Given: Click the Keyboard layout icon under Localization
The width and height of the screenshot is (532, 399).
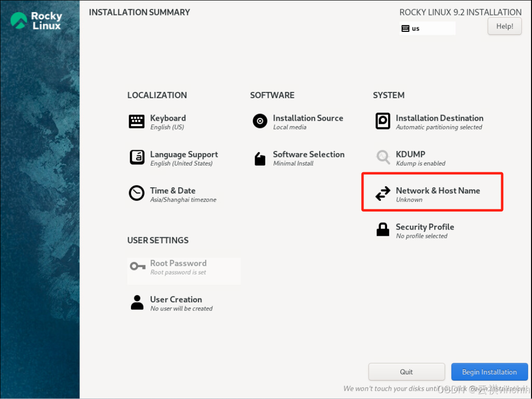Looking at the screenshot, I should pos(137,121).
